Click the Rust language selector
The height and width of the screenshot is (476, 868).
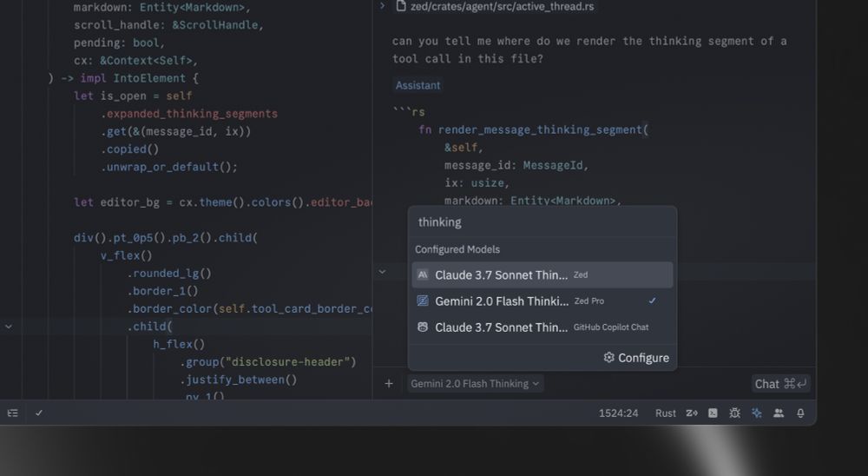[x=666, y=413]
